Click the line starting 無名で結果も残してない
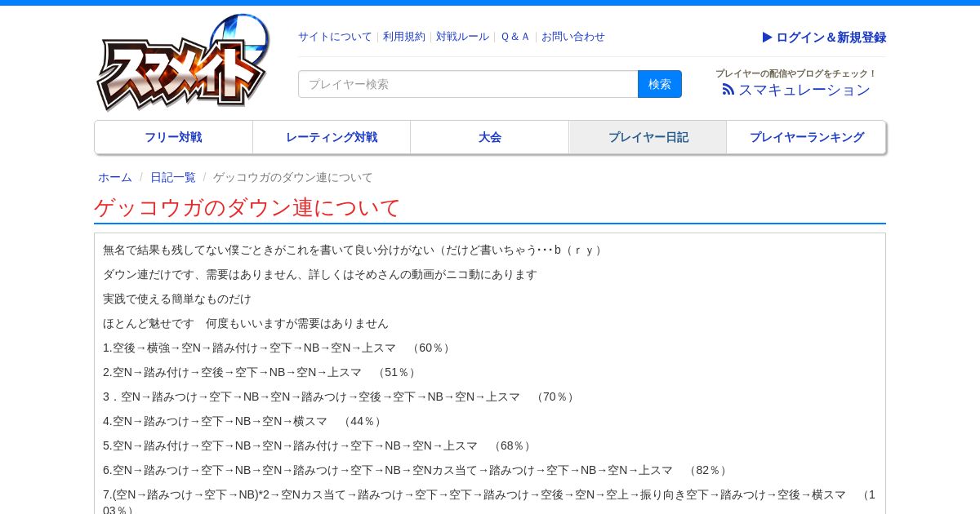Viewport: 980px width, 514px height. tap(354, 250)
